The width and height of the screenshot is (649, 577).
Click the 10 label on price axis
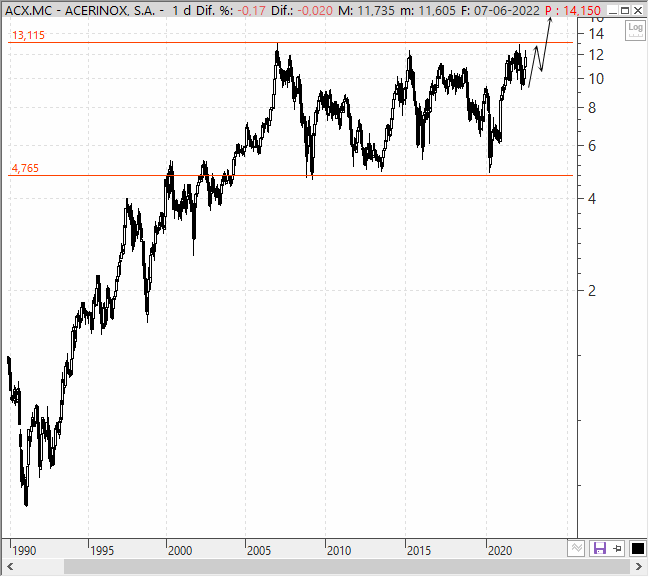tap(596, 79)
